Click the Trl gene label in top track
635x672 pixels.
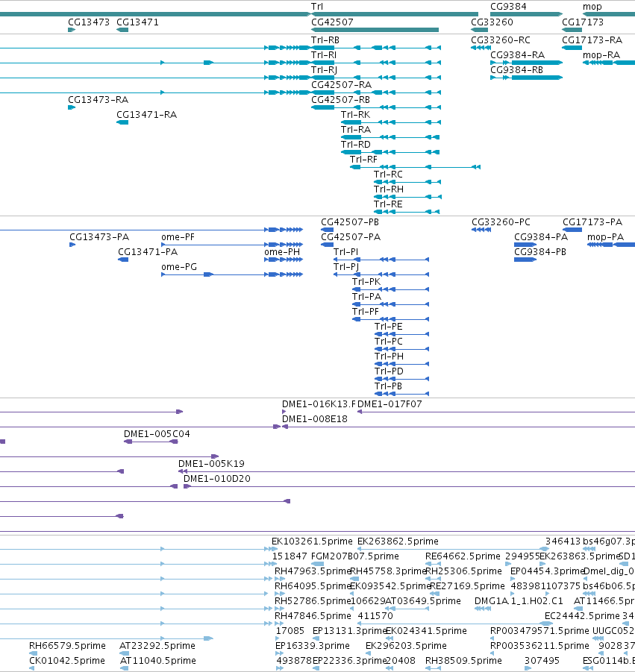click(317, 7)
